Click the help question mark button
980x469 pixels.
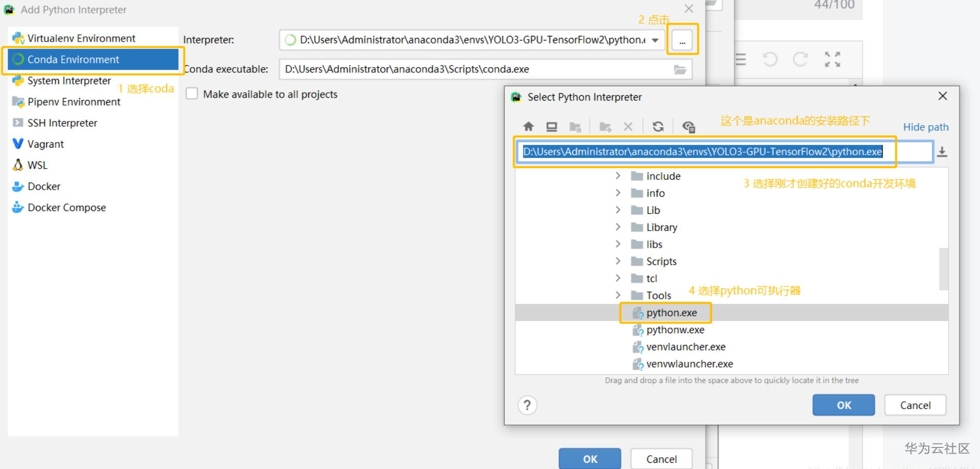pos(527,405)
